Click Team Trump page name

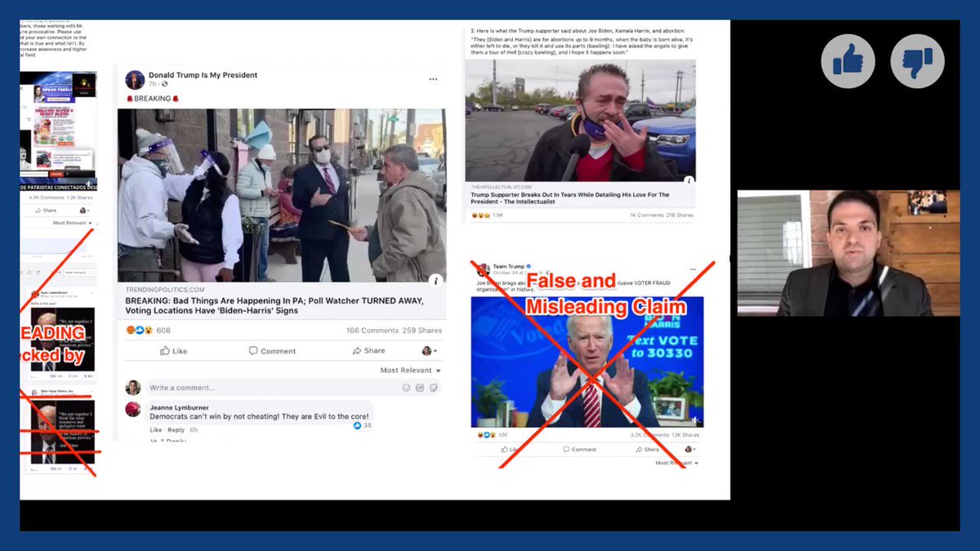(x=507, y=266)
